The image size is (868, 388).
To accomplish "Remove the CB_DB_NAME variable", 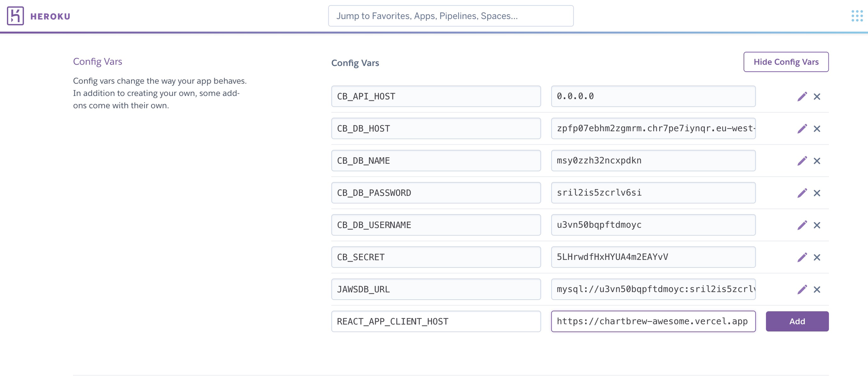I will [817, 161].
